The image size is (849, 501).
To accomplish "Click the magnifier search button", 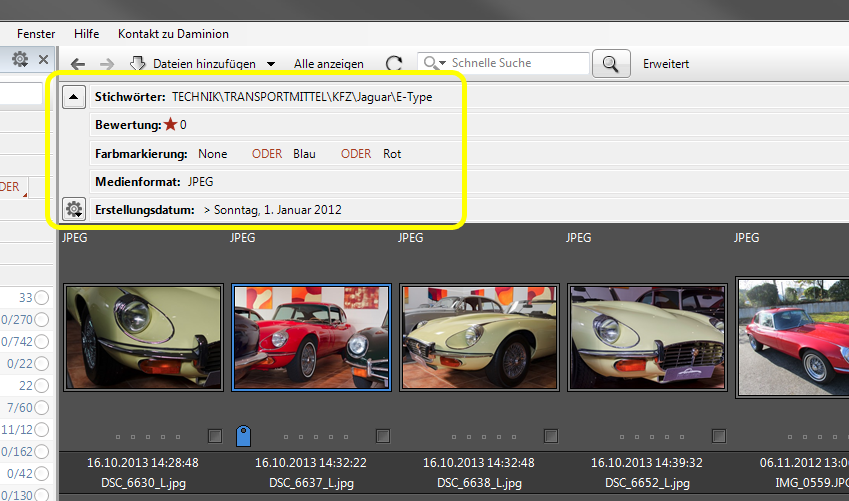I will (x=611, y=64).
